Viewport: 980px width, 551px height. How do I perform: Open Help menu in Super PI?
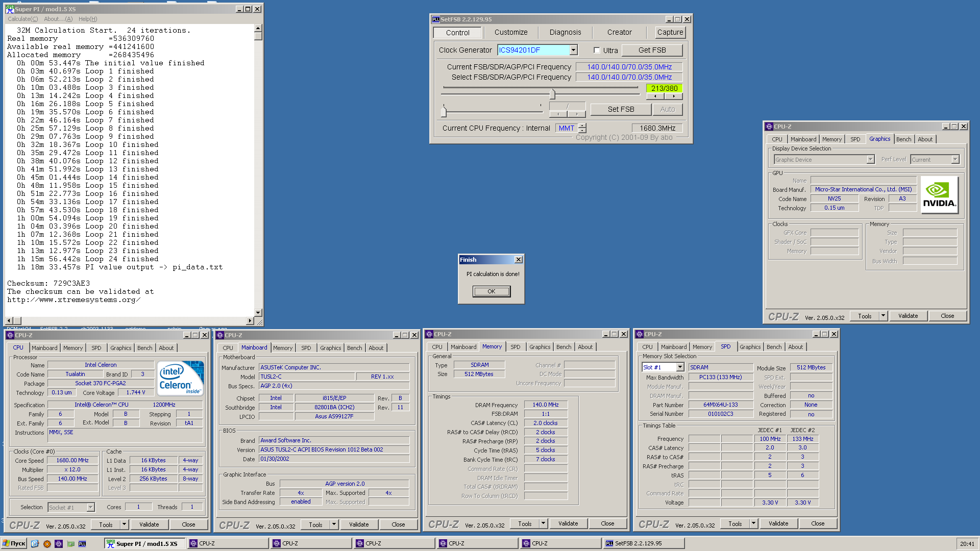88,19
